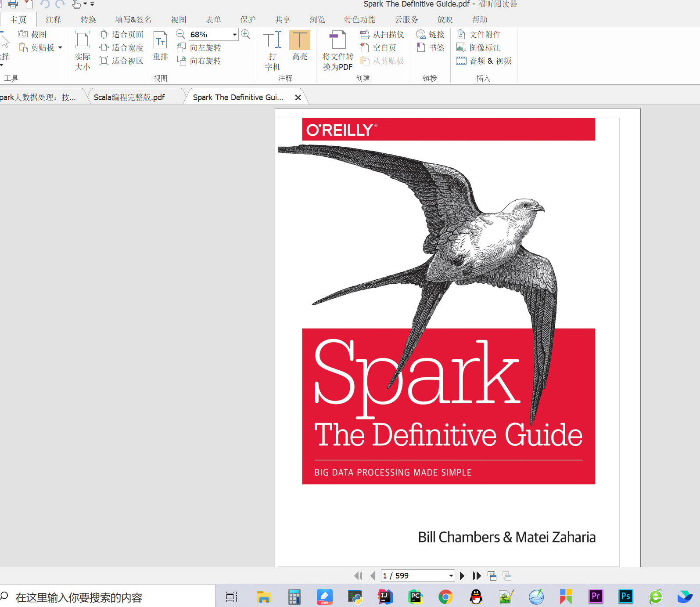This screenshot has height=607, width=700.
Task: Open Task View on the taskbar
Action: (231, 597)
